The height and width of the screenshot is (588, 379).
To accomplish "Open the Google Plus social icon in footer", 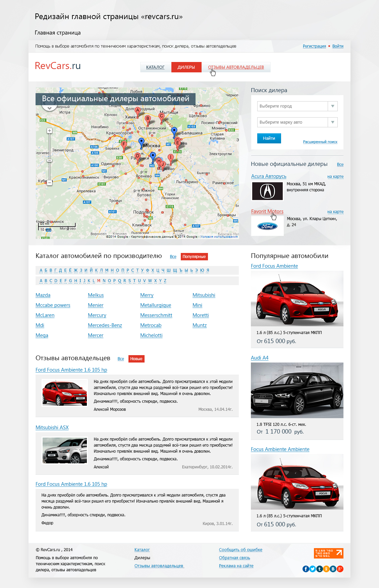I will click(x=340, y=569).
